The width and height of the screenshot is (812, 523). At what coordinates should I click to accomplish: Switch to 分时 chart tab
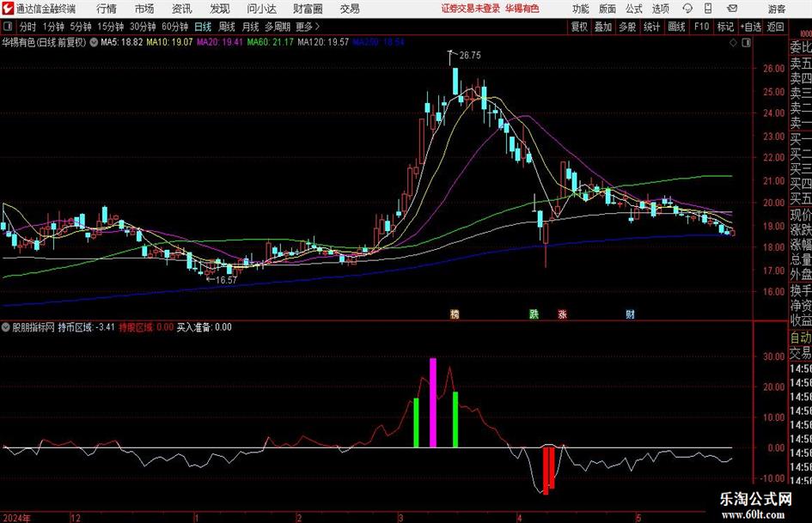point(28,27)
